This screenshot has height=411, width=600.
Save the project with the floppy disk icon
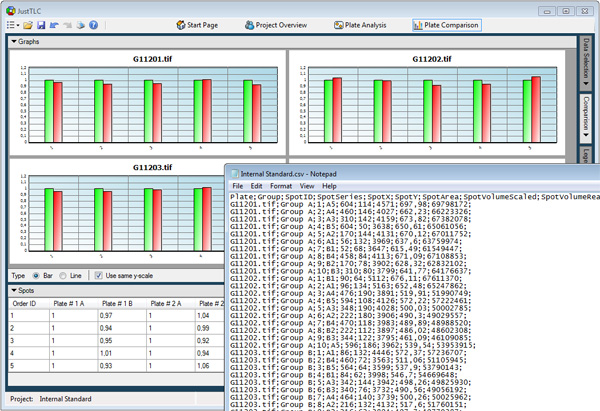41,25
